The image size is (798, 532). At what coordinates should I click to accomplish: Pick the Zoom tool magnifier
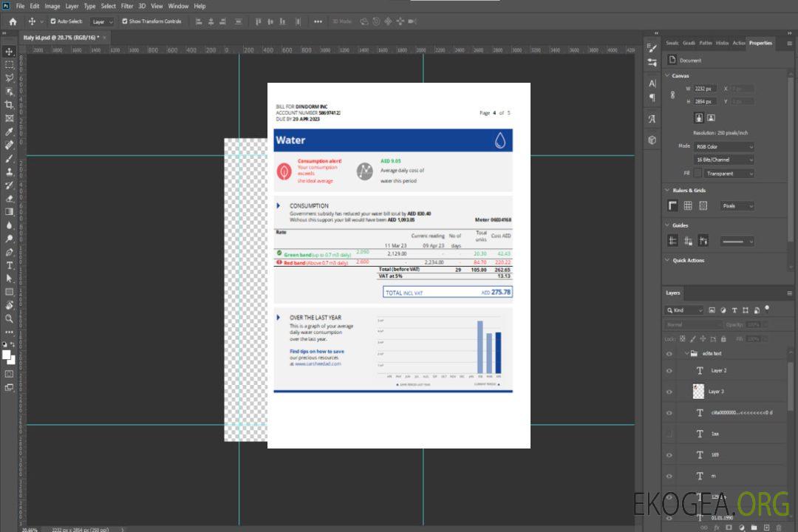pos(10,318)
